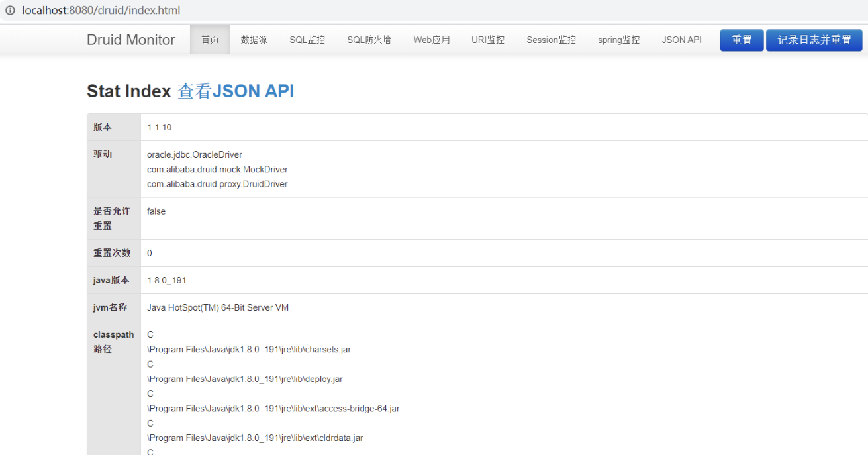Click the charsets.jar classpath entry

249,350
